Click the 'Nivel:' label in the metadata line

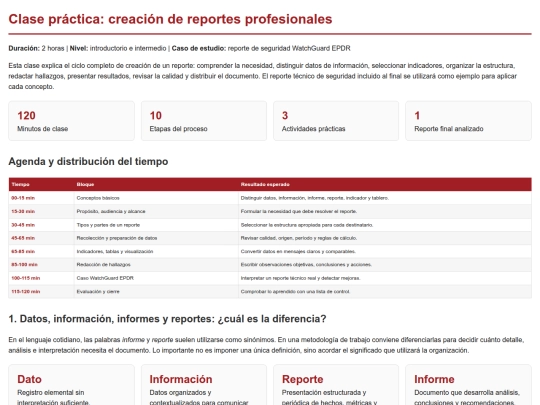(79, 49)
